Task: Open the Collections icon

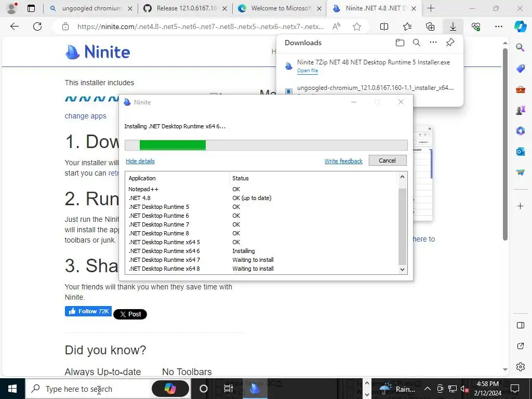Action: point(430,26)
